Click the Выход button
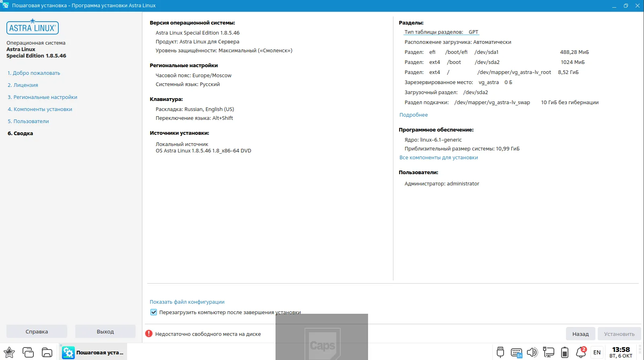Image resolution: width=644 pixels, height=360 pixels. (105, 331)
